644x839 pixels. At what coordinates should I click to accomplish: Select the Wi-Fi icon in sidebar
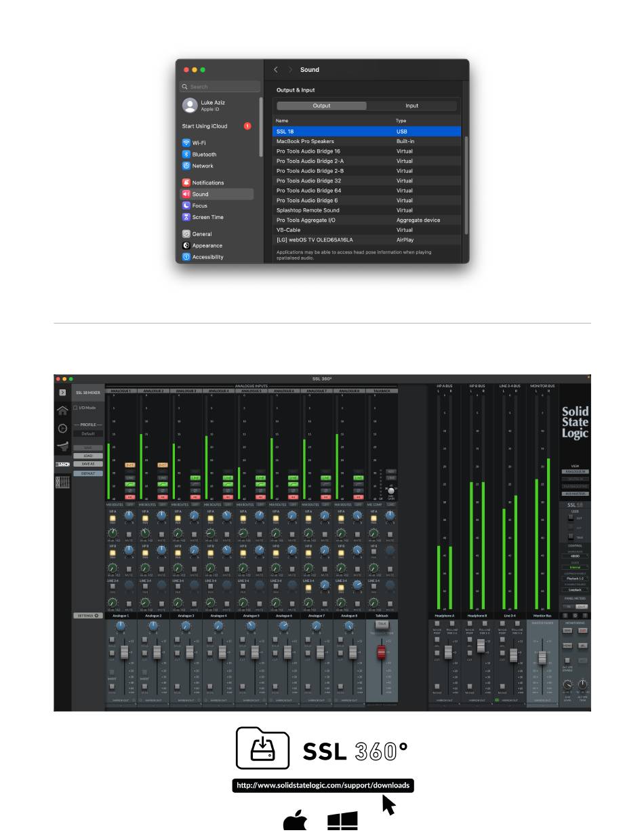click(x=186, y=143)
